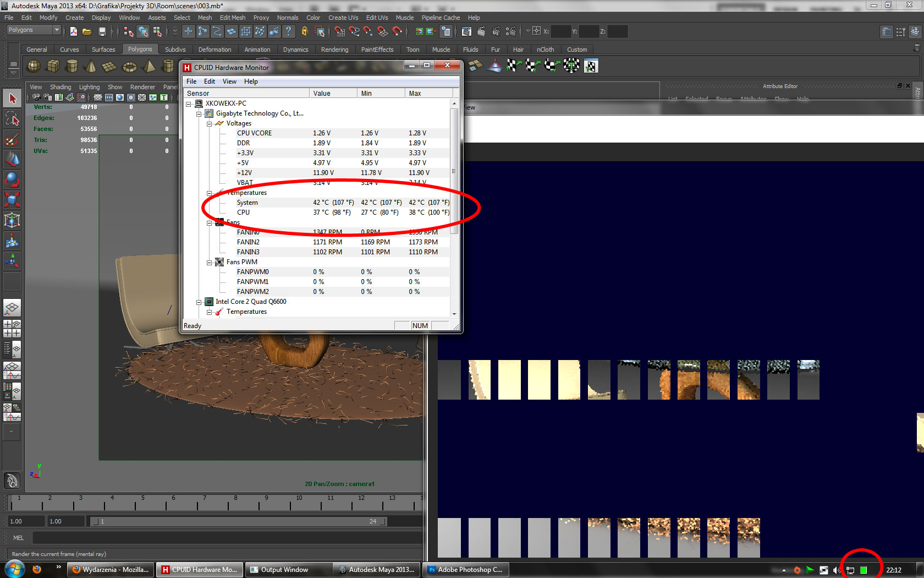Switch to Adobe Photoshop taskbar button

(x=466, y=570)
